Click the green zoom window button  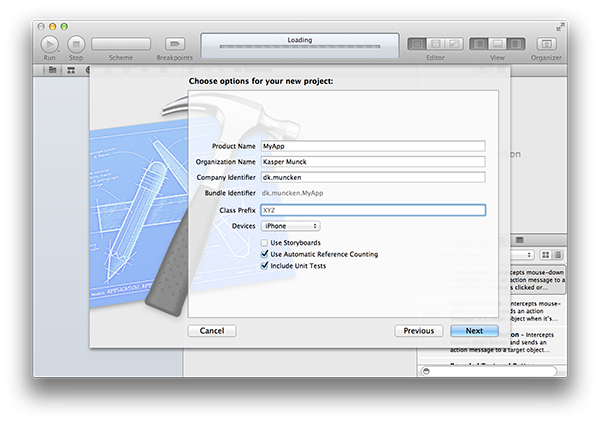[x=64, y=26]
